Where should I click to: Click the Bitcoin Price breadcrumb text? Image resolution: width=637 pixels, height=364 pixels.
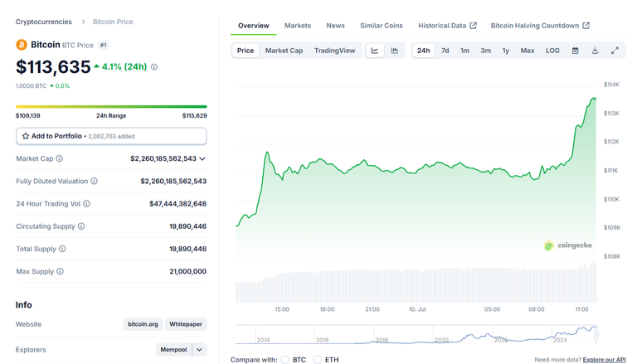tap(113, 22)
